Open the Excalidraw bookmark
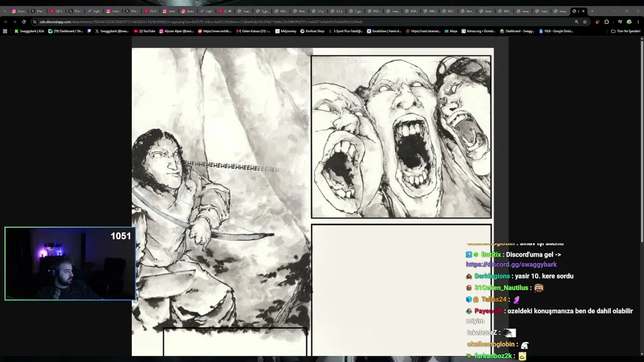 384,31
